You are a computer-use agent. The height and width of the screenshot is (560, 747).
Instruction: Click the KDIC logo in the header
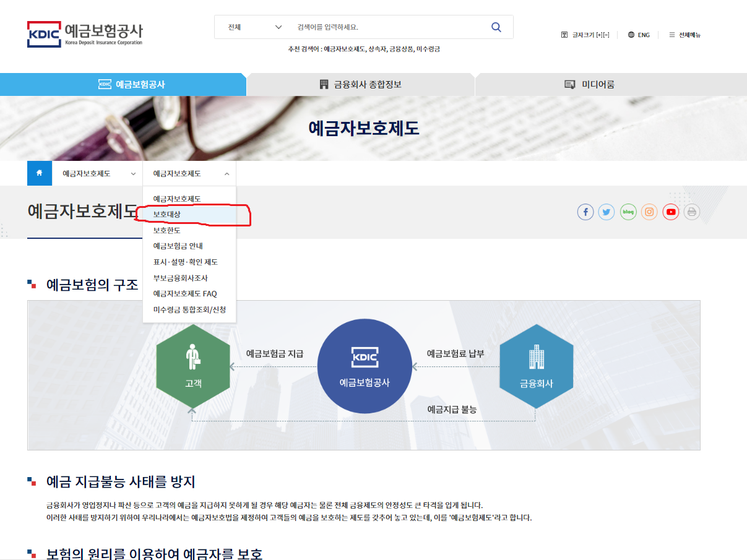click(85, 34)
